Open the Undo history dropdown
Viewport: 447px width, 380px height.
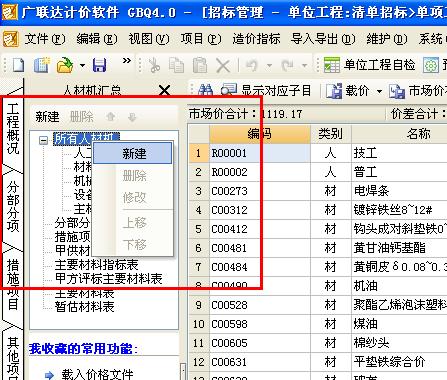(x=269, y=65)
